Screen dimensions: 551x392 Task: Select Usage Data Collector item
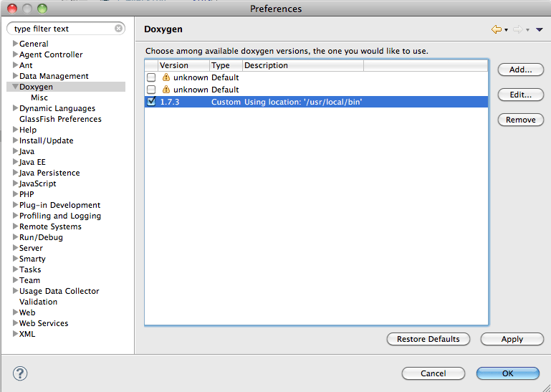[59, 291]
